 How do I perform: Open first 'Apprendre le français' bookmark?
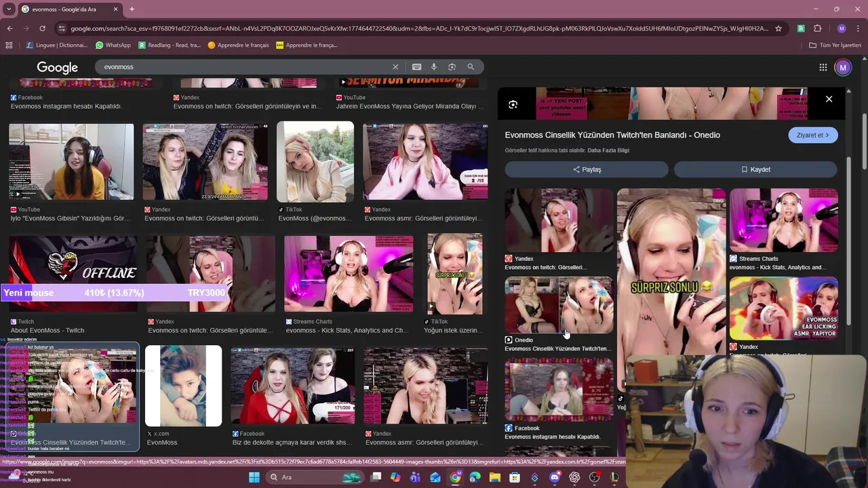click(x=238, y=45)
